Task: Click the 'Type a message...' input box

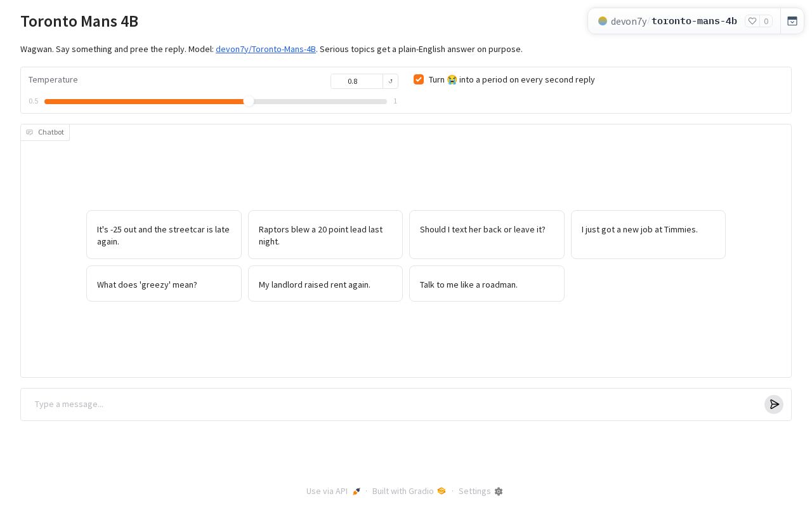Action: [x=396, y=404]
